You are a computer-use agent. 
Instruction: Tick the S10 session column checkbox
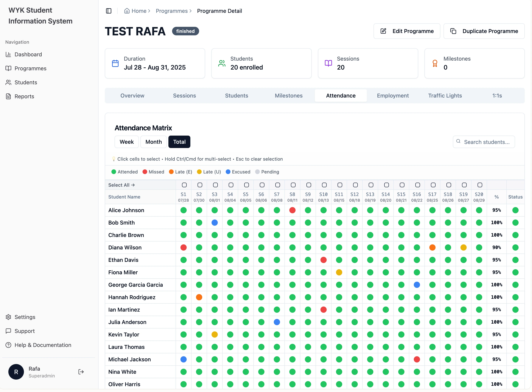point(324,185)
